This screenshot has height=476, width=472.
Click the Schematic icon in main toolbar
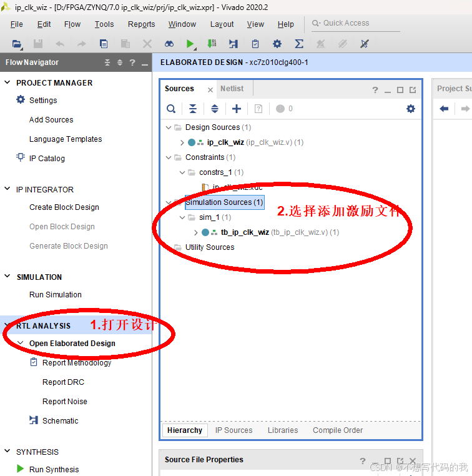(234, 44)
